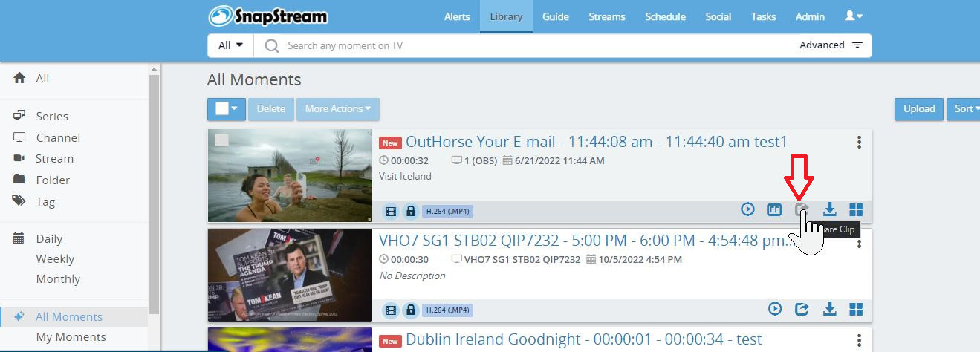Screen dimensions: 980x352
Task: Share the OutHorse Your E-mail clip
Action: (x=802, y=209)
